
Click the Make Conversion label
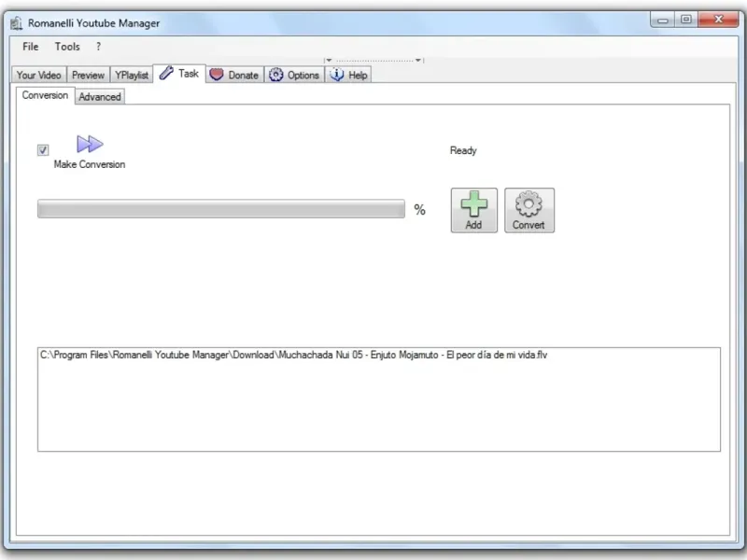90,164
